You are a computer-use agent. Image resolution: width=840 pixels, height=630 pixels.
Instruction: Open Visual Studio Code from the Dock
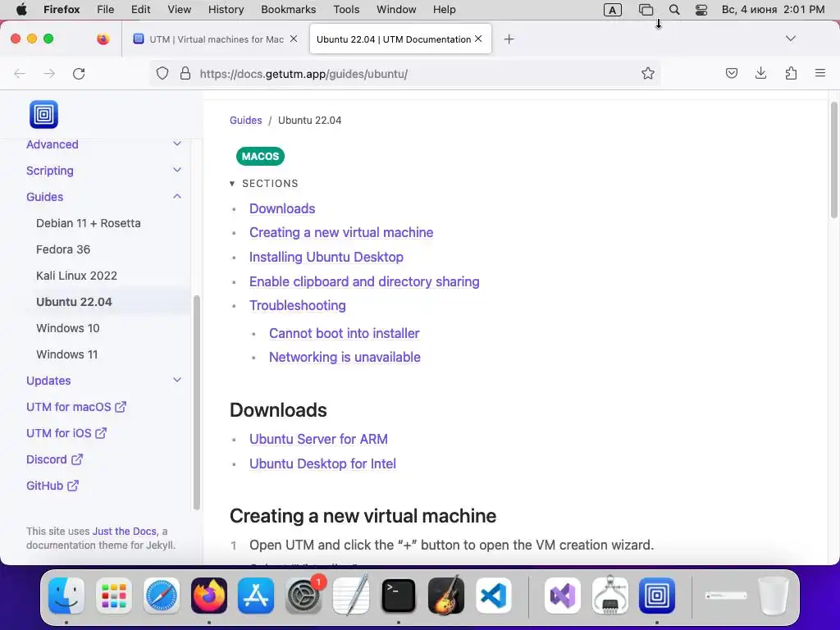click(x=493, y=596)
